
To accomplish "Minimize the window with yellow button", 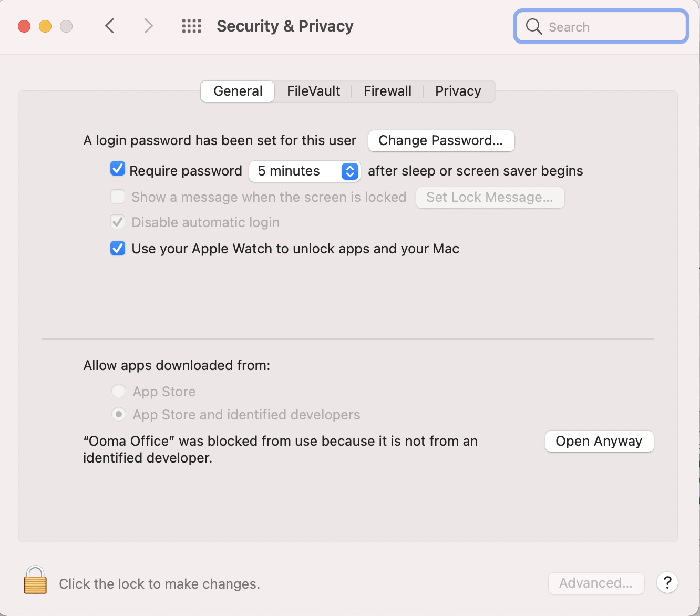I will (45, 26).
